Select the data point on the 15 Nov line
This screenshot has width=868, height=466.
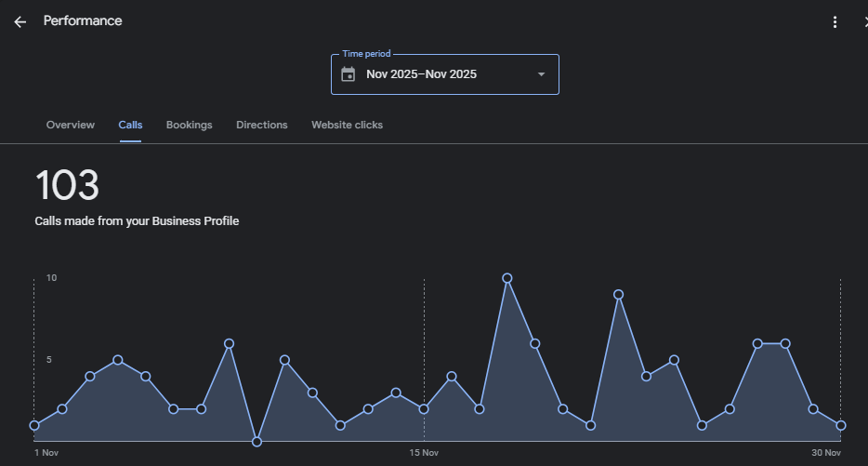[x=424, y=408]
